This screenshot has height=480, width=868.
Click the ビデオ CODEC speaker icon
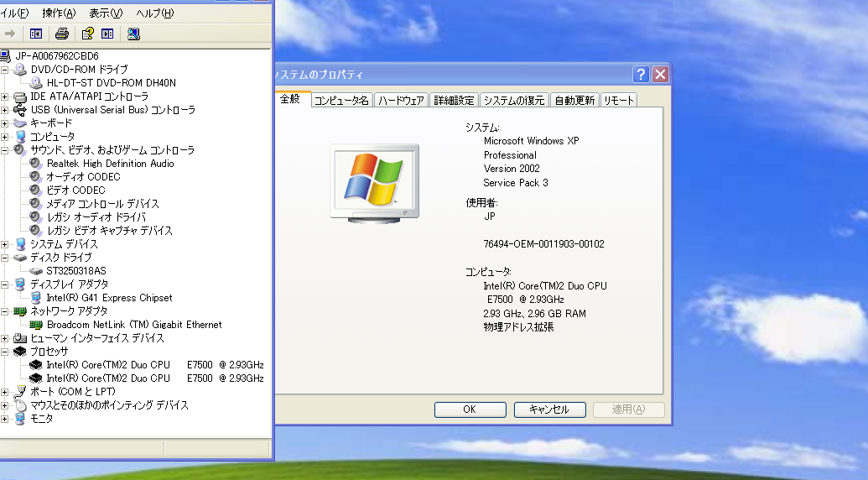click(35, 190)
